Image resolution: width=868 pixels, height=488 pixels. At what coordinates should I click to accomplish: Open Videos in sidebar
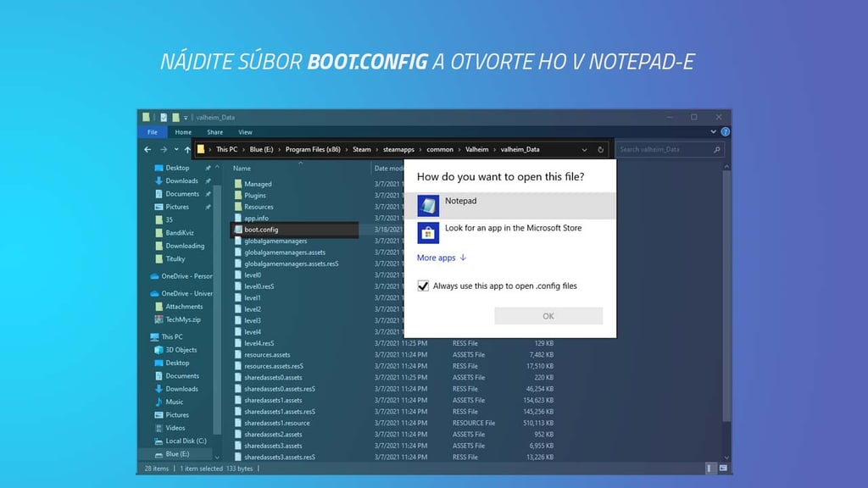[x=175, y=428]
